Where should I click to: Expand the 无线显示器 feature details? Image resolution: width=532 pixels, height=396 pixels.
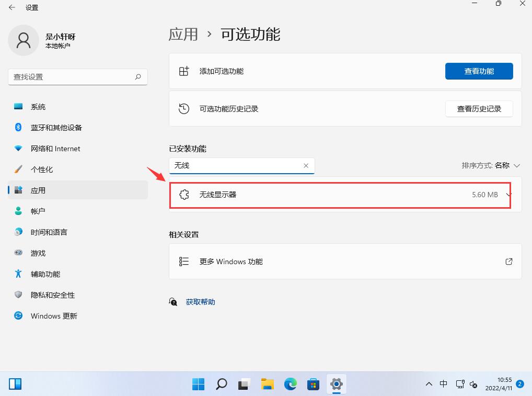(x=508, y=194)
